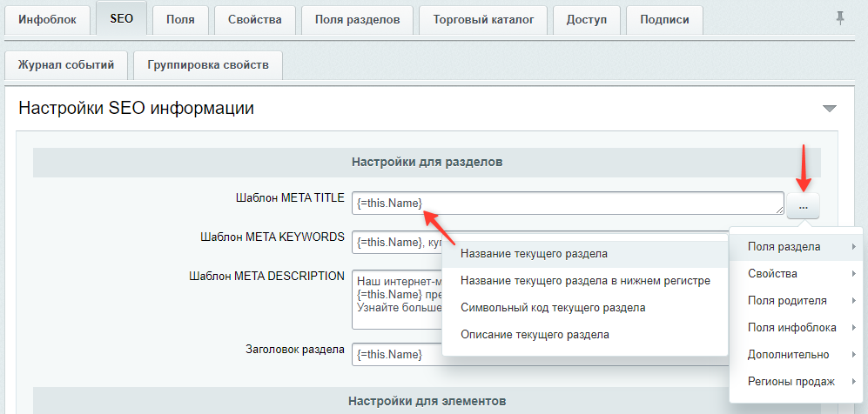
Task: Open the Инфоблок tab
Action: (48, 21)
